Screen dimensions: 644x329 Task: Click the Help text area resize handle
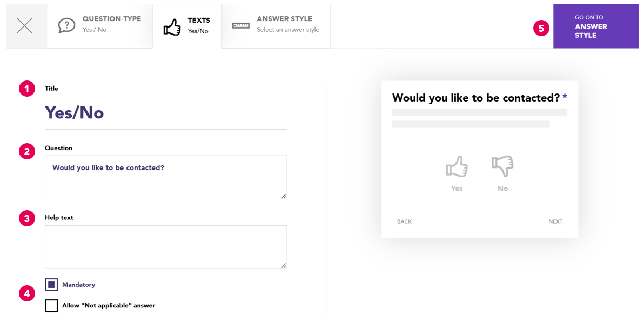click(x=284, y=265)
